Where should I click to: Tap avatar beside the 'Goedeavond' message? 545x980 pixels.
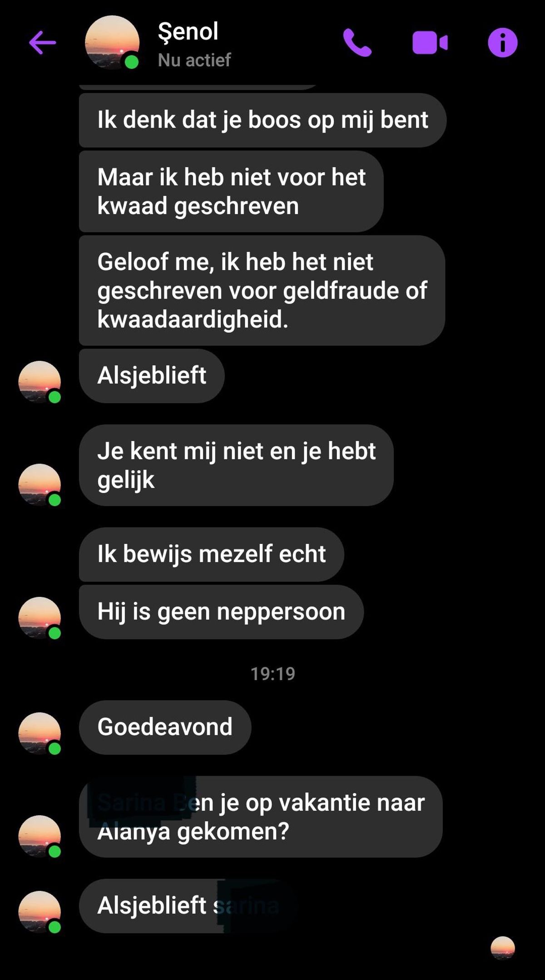(x=40, y=734)
